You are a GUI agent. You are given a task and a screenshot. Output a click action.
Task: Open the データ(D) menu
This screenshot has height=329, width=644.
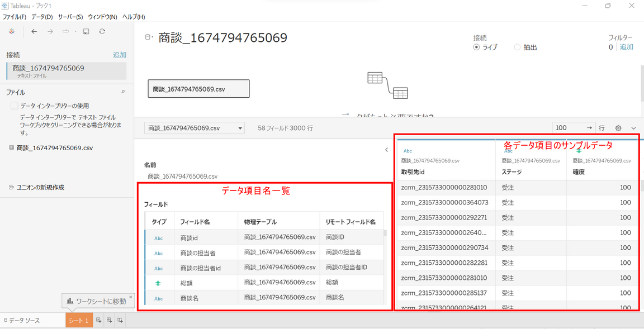coord(42,17)
